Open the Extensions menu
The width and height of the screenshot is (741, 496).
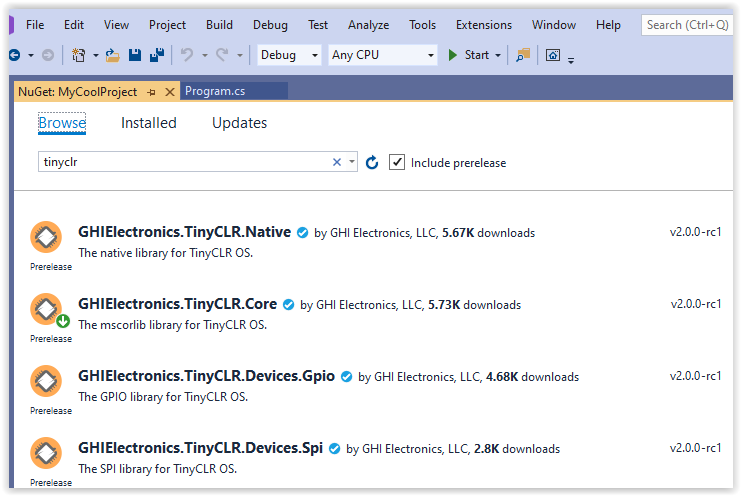484,25
